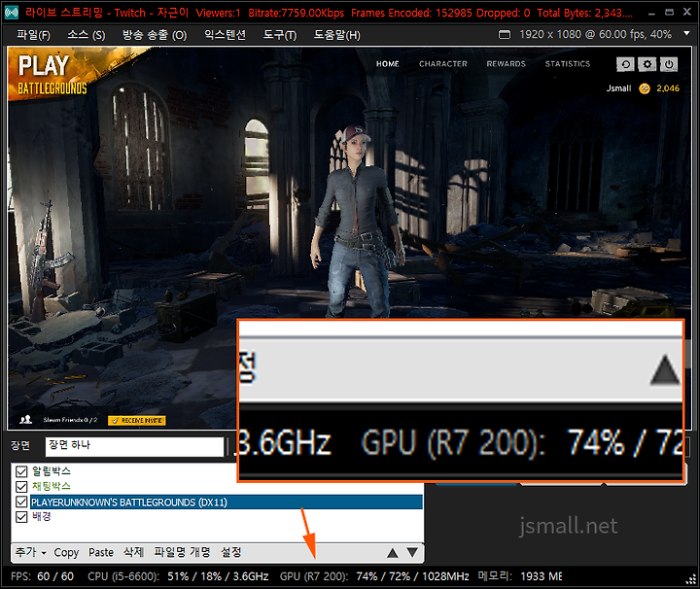
Task: Open the game settings gear icon
Action: pyautogui.click(x=647, y=64)
